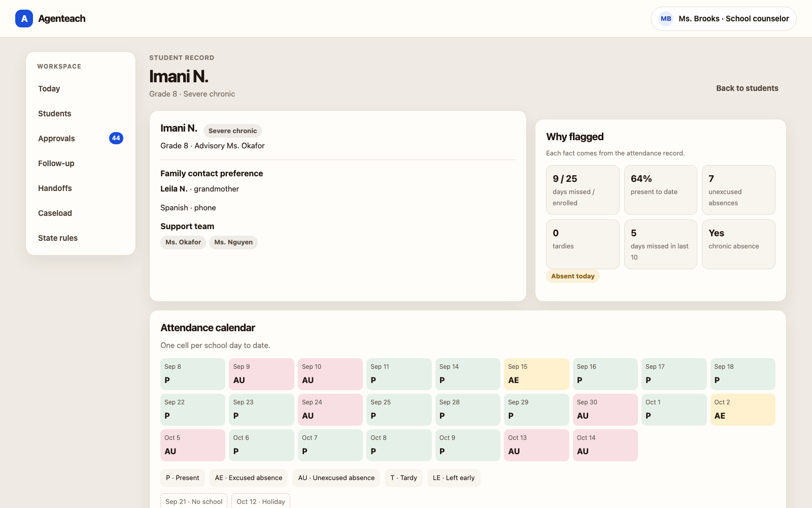Go to Today in workspace sidebar
The image size is (812, 508).
(81, 89)
